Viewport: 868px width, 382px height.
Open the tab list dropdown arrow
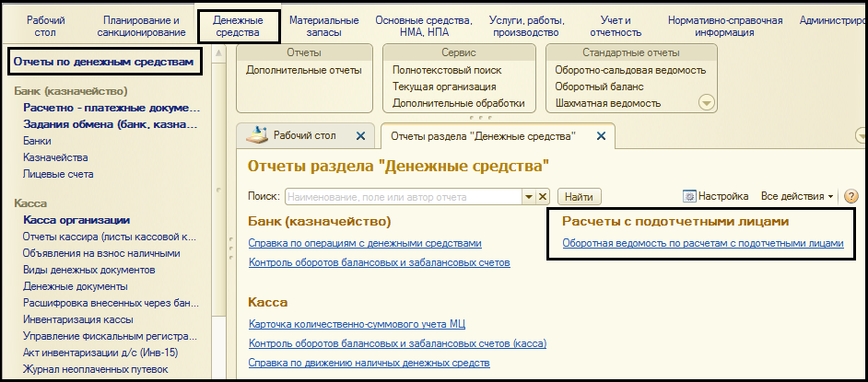pyautogui.click(x=862, y=135)
